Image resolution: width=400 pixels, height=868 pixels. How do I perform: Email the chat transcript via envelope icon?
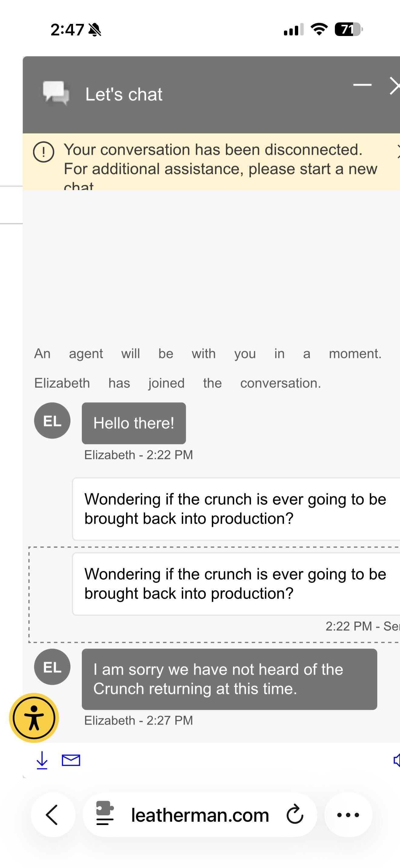[x=71, y=761]
